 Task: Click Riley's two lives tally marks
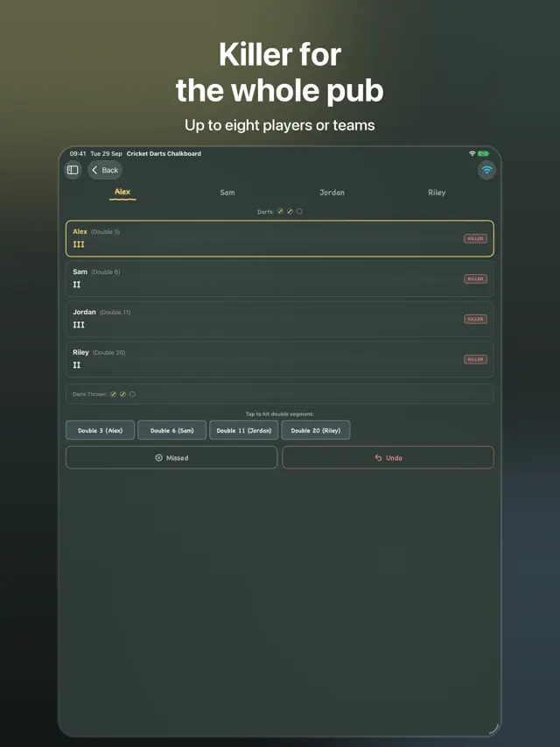pyautogui.click(x=77, y=365)
